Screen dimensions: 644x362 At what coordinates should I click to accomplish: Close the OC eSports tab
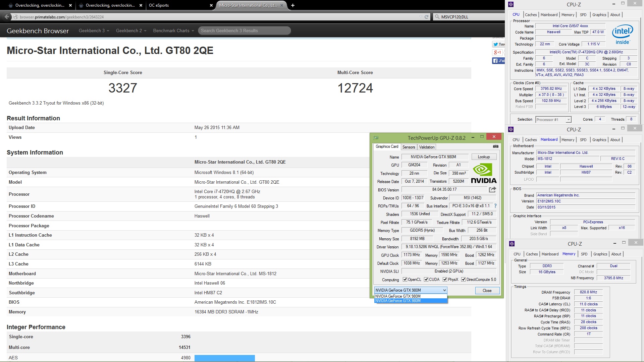click(x=211, y=5)
